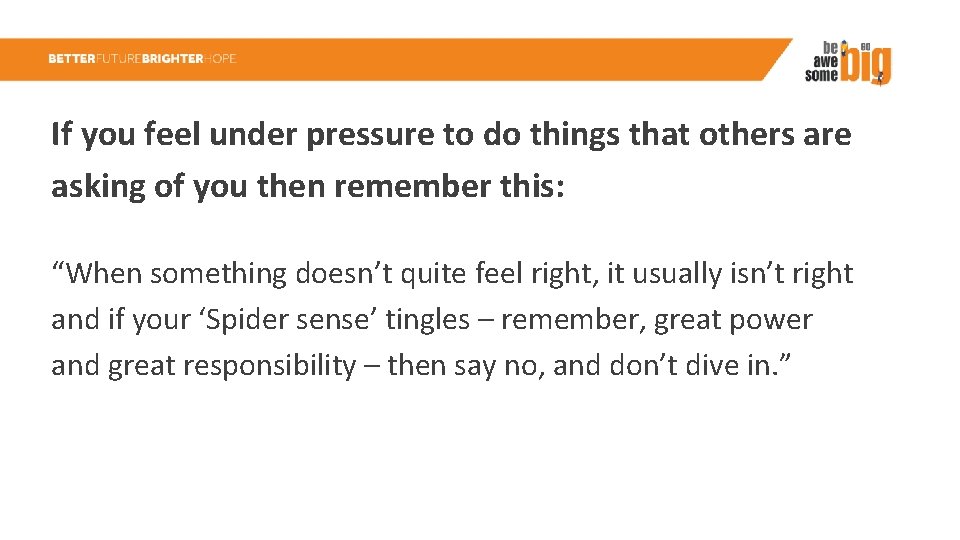Click the word 'BRIGHTER' in banner
This screenshot has height=540, width=960.
point(173,59)
